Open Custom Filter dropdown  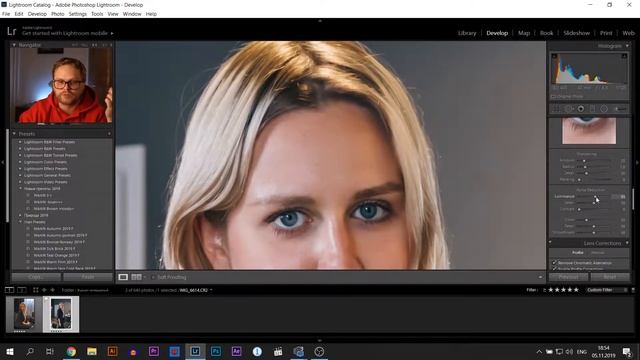607,290
